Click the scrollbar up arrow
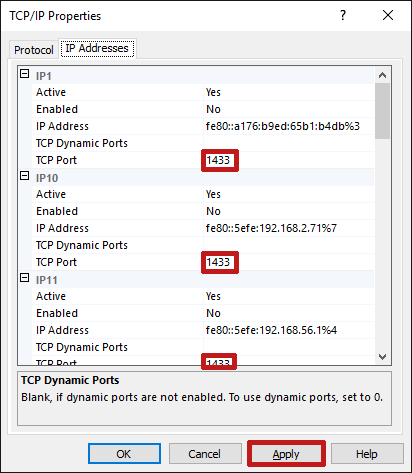Image resolution: width=412 pixels, height=473 pixels. (382, 75)
